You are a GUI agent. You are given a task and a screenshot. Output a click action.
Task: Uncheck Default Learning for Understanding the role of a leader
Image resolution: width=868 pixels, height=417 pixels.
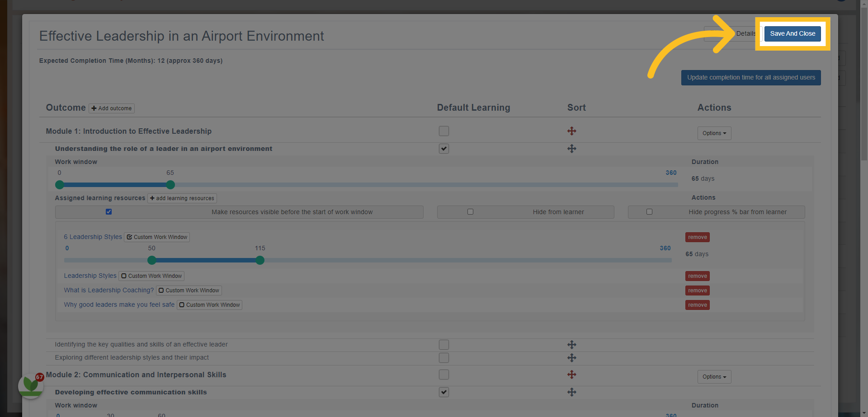tap(444, 149)
